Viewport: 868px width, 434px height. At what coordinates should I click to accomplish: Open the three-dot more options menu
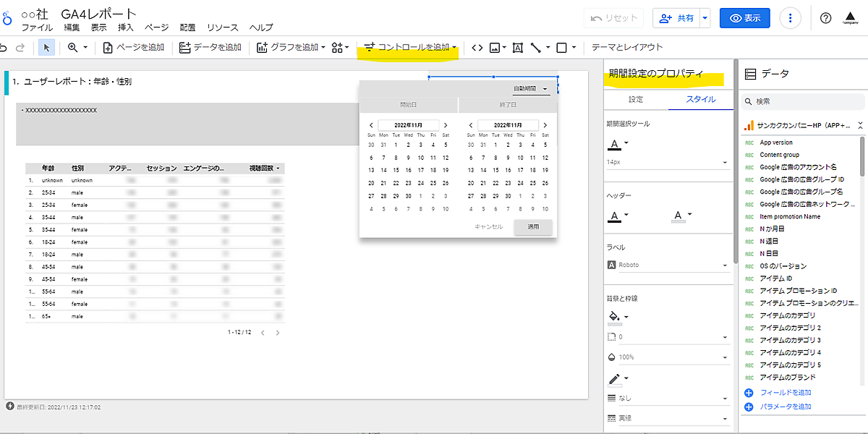click(791, 18)
